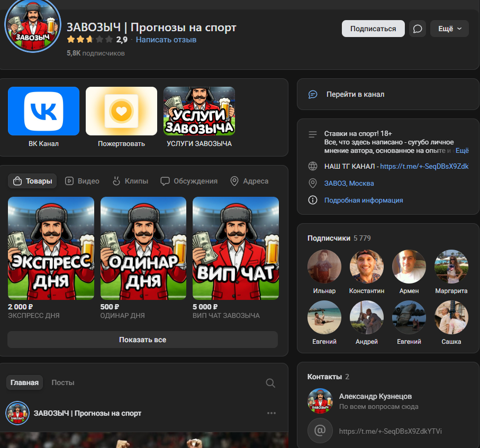This screenshot has height=448, width=480.
Task: Click the channel chat icon beside Перейти в канал
Action: (313, 94)
